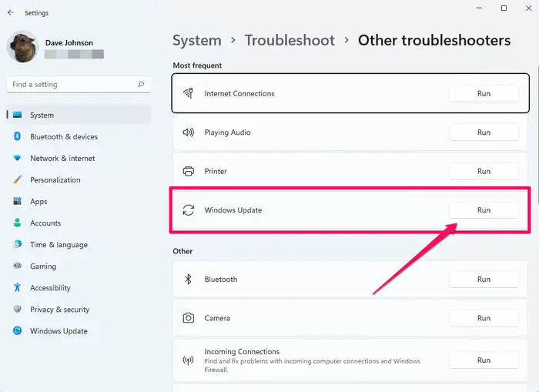Focus the Find a setting search box
Image resolution: width=539 pixels, height=392 pixels.
[69, 84]
